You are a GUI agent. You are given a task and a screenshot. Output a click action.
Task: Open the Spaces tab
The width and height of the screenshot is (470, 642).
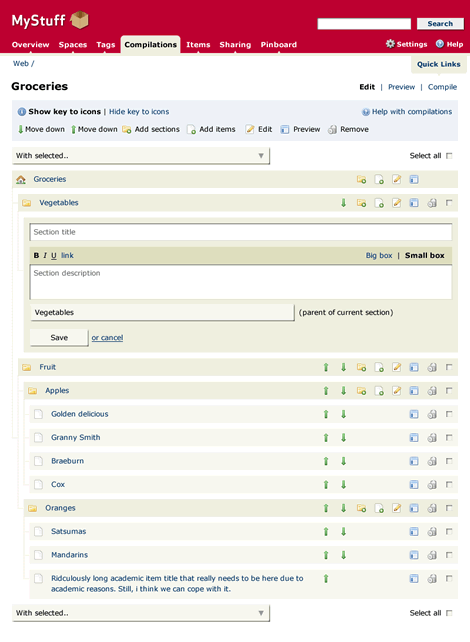tap(72, 45)
